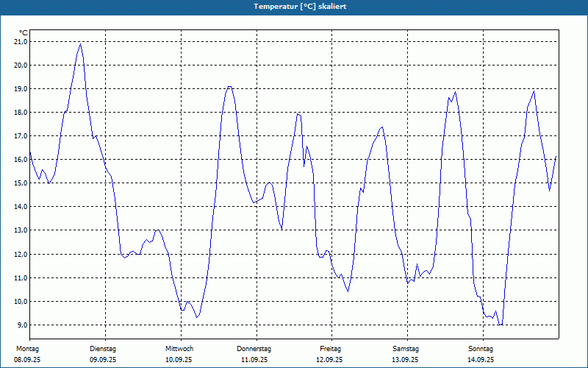Click the Donnerstag 11.09.25 axis label
This screenshot has height=368, width=588.
pos(254,354)
